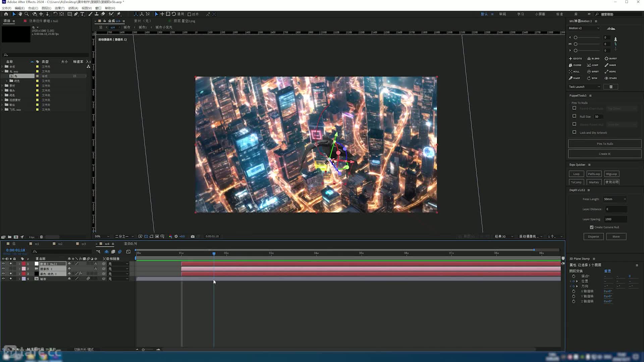This screenshot has height=362, width=644.
Task: Open the 效果(T) menu
Action: click(59, 8)
